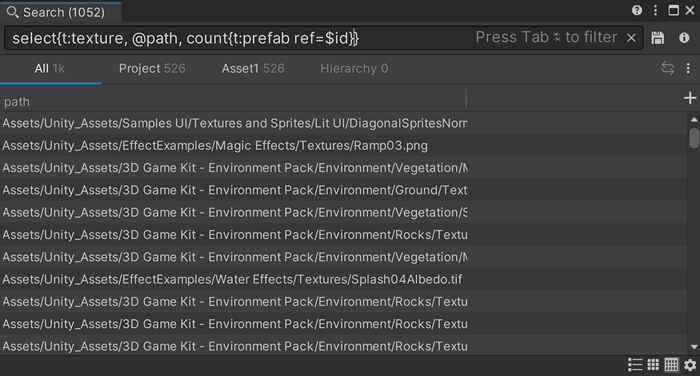This screenshot has height=376, width=700.
Task: Add a column with plus icon
Action: click(690, 98)
